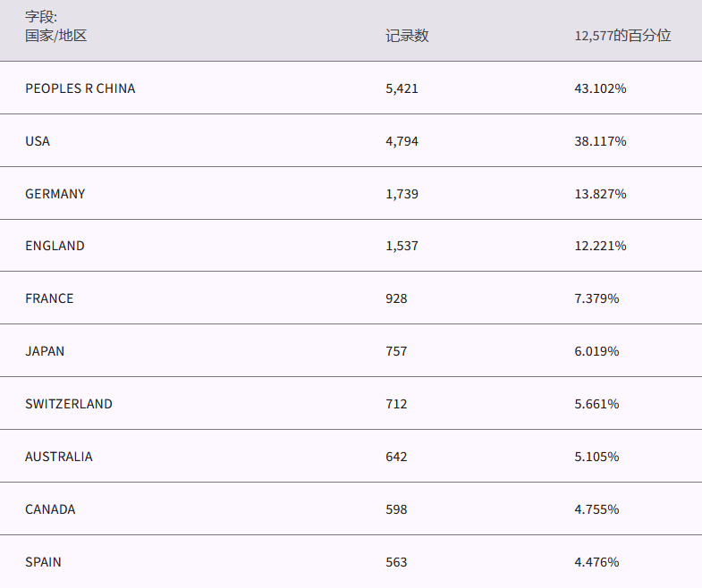The image size is (702, 588).
Task: Click the record count 5,421
Action: pos(402,88)
